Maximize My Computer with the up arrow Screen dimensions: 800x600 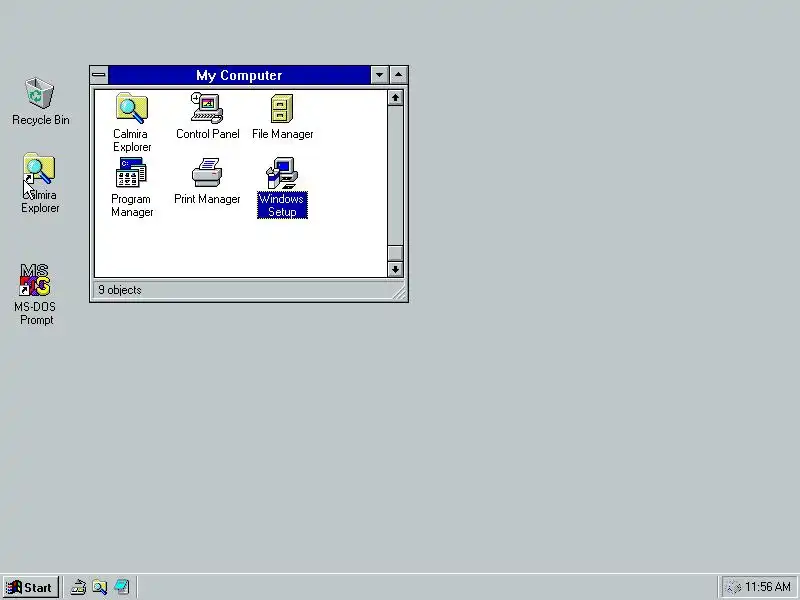point(398,75)
